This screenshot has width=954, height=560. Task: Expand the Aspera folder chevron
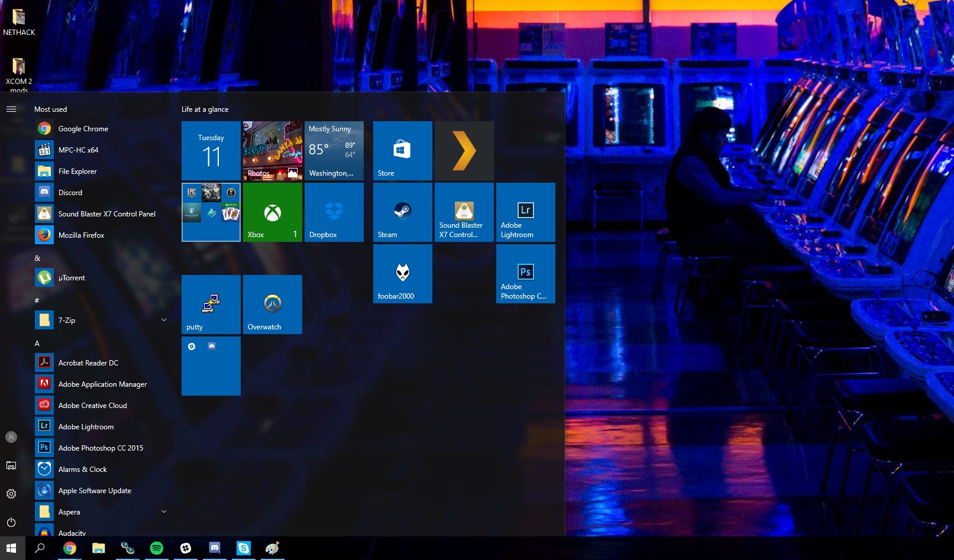(164, 512)
